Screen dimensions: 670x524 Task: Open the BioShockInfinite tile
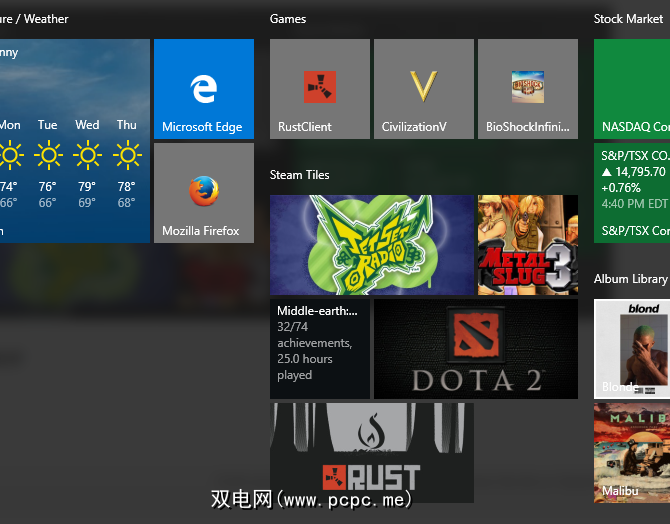[528, 89]
